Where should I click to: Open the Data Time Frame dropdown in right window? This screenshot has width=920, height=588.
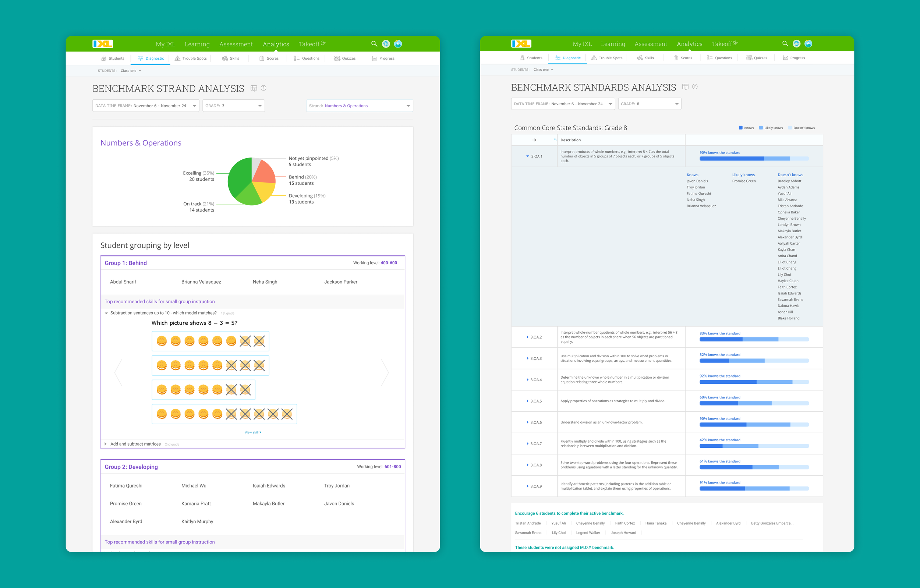point(562,104)
